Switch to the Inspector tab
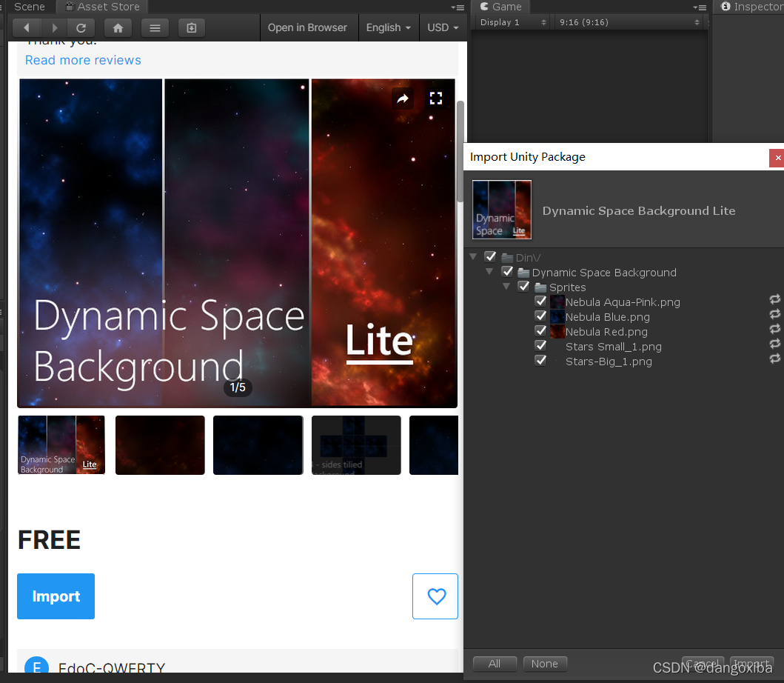784x683 pixels. [x=751, y=7]
